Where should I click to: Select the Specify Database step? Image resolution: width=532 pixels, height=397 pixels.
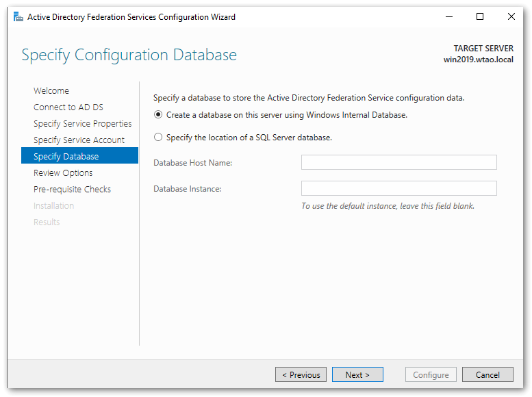(66, 157)
